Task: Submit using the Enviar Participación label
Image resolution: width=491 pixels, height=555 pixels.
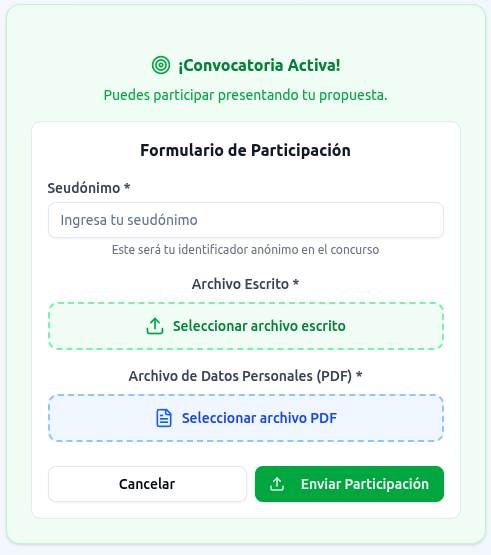Action: (x=365, y=484)
